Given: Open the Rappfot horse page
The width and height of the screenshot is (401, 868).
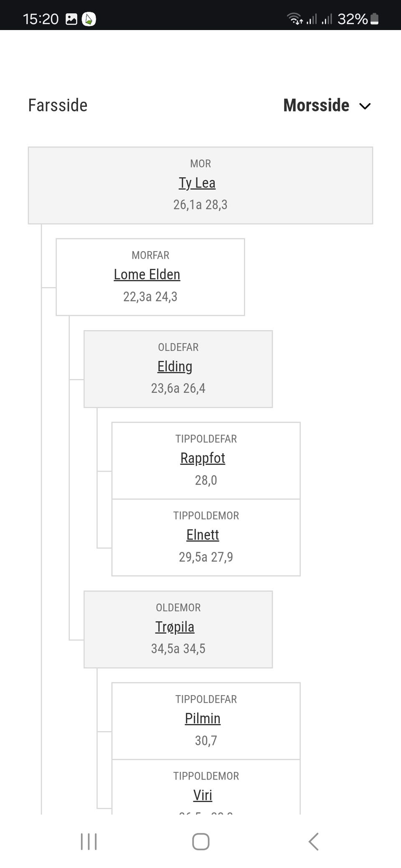Looking at the screenshot, I should 203,458.
